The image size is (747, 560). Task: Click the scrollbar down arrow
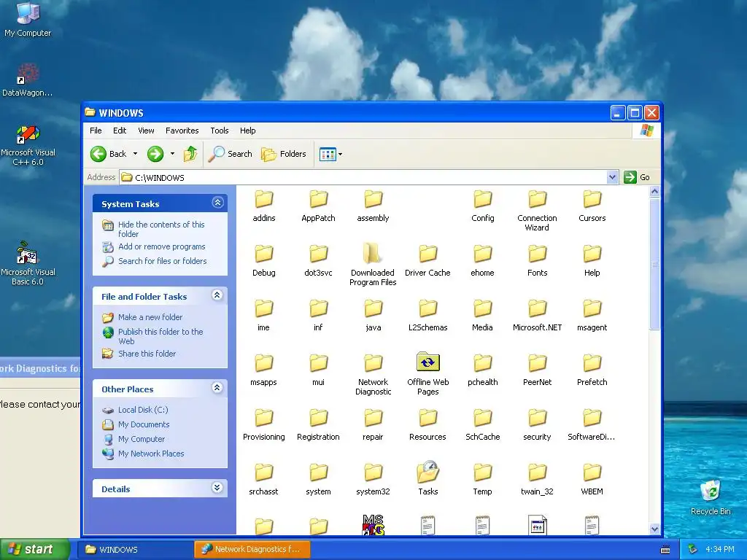[x=654, y=529]
